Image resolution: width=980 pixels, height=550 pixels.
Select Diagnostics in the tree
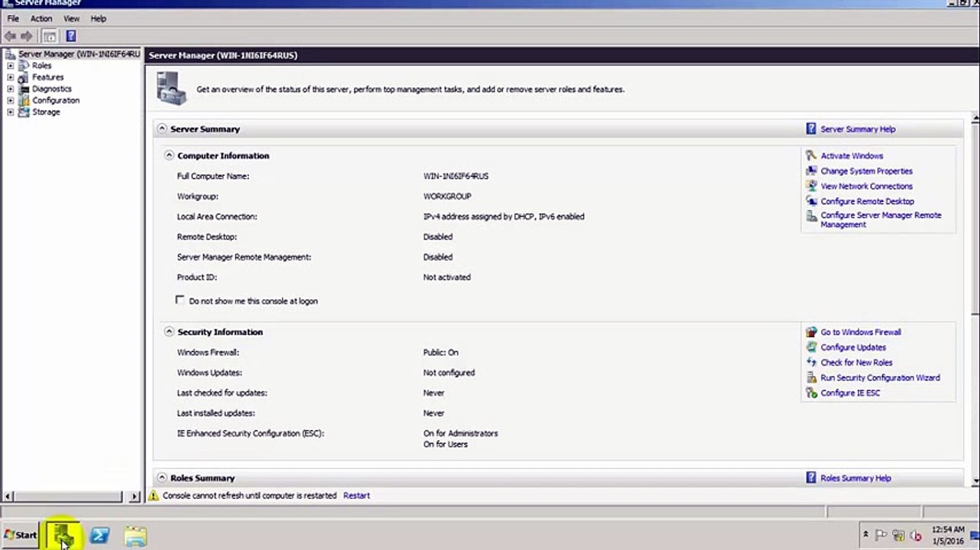click(x=52, y=89)
